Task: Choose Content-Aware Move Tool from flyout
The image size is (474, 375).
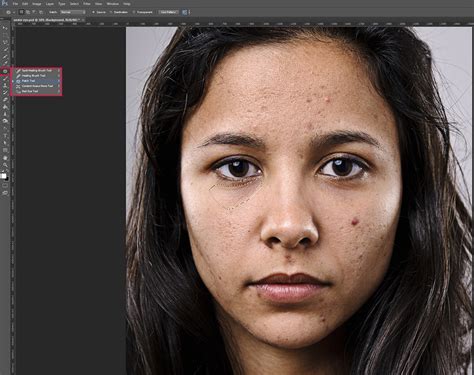Action: coord(37,86)
